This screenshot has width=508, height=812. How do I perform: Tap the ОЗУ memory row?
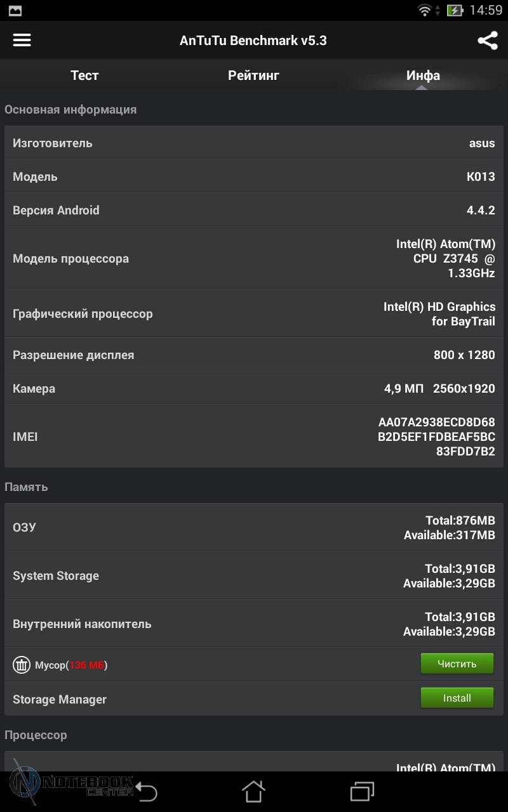[x=254, y=527]
